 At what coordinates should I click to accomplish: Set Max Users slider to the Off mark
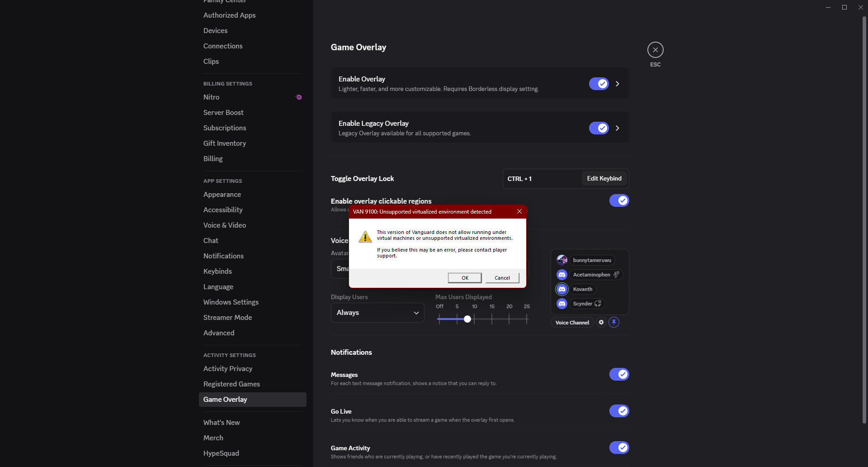tap(439, 319)
